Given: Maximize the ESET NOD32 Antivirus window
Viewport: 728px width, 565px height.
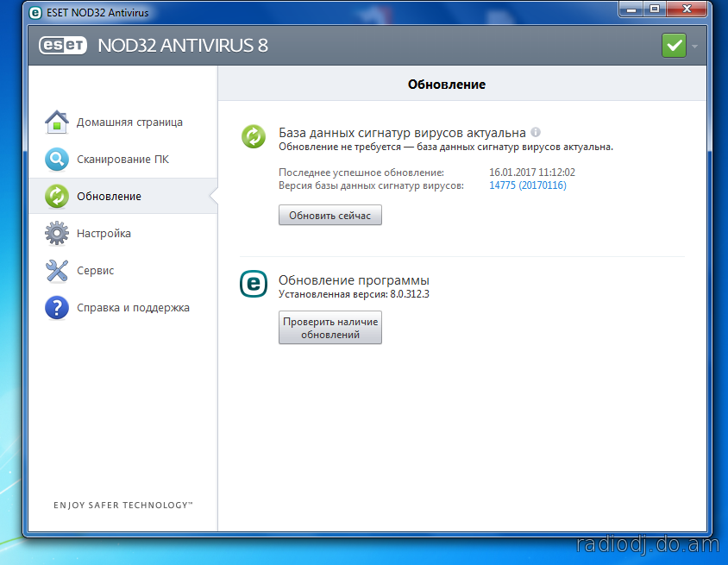Looking at the screenshot, I should point(655,9).
